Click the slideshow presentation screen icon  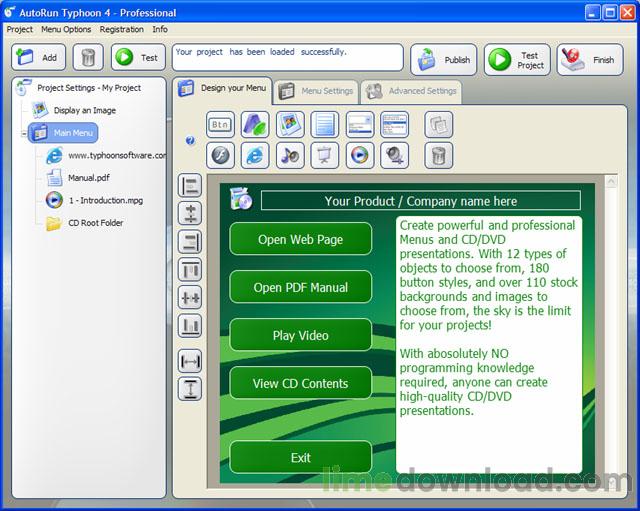pos(324,155)
